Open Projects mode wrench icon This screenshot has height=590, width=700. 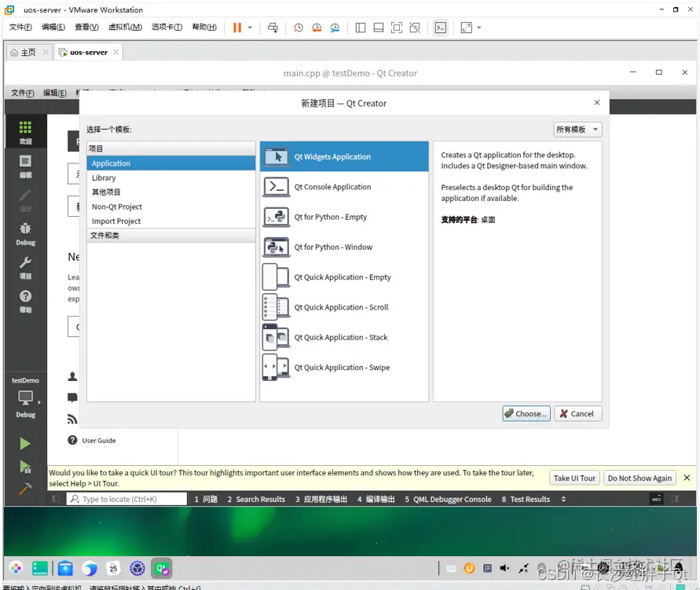(25, 268)
